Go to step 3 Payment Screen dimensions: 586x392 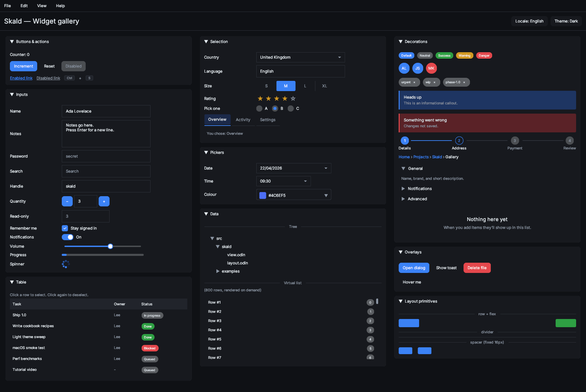(515, 141)
